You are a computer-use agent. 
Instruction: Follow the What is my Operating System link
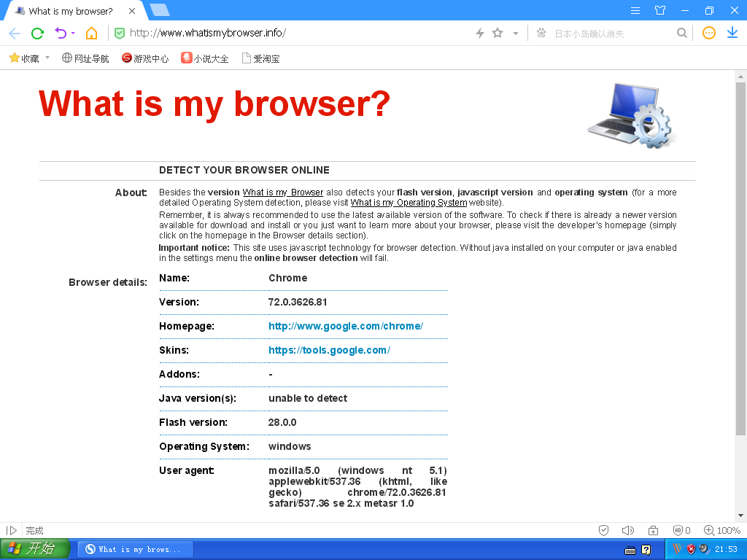click(x=409, y=203)
